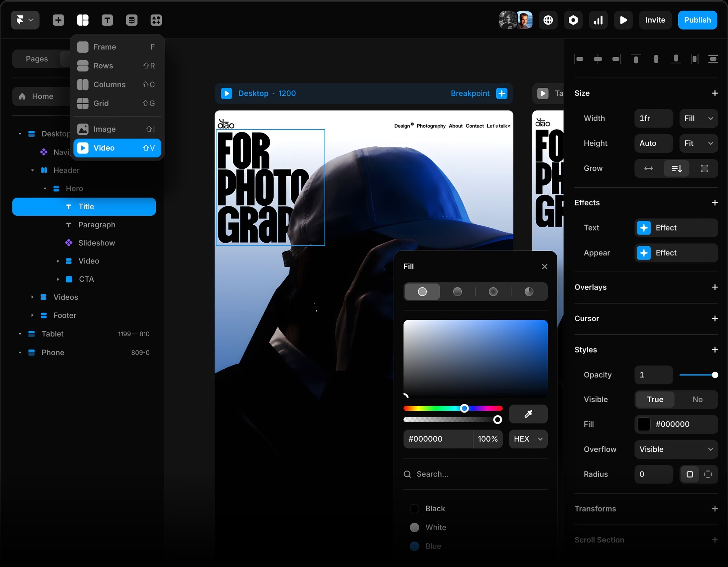The image size is (728, 567).
Task: Switch to the Pages tab
Action: tap(37, 59)
